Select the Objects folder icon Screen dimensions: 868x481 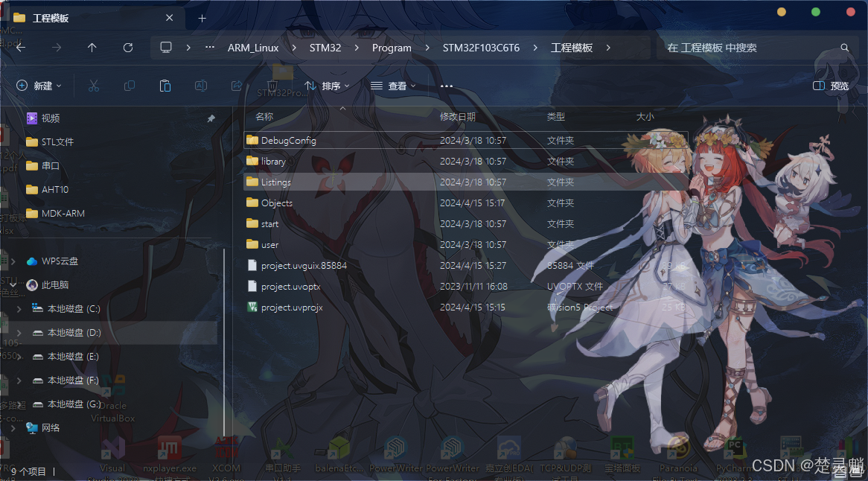[252, 203]
